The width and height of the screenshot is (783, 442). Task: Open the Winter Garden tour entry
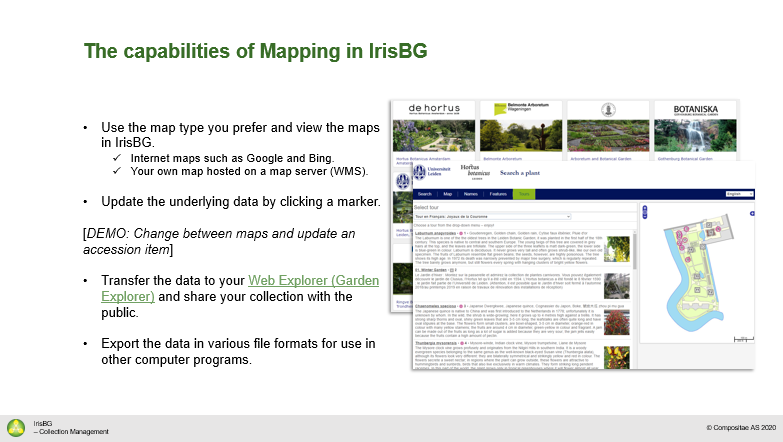(x=431, y=270)
